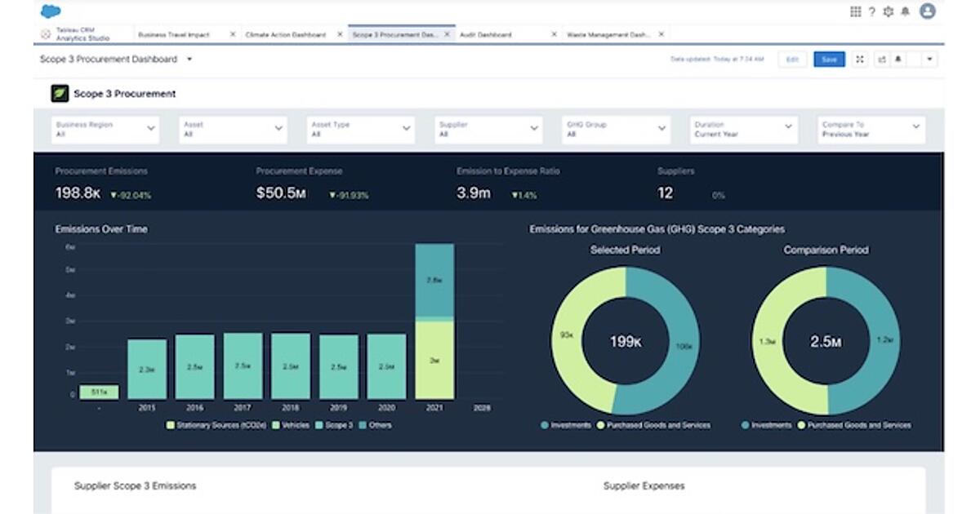
Task: Click the share dashboard icon
Action: (881, 60)
